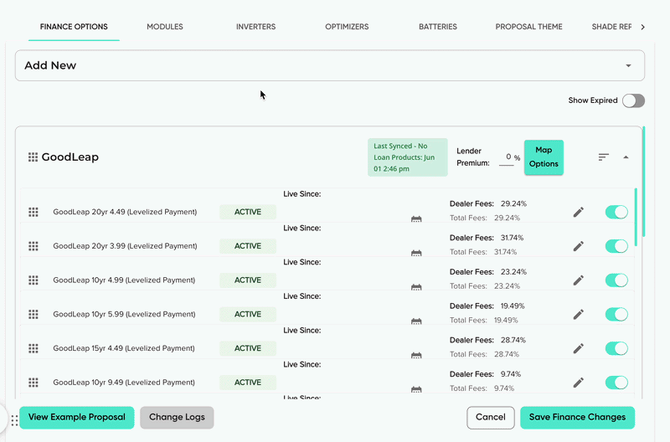Click 'Dealer Fees: 19.49%' value
This screenshot has height=442, width=670.
(487, 306)
